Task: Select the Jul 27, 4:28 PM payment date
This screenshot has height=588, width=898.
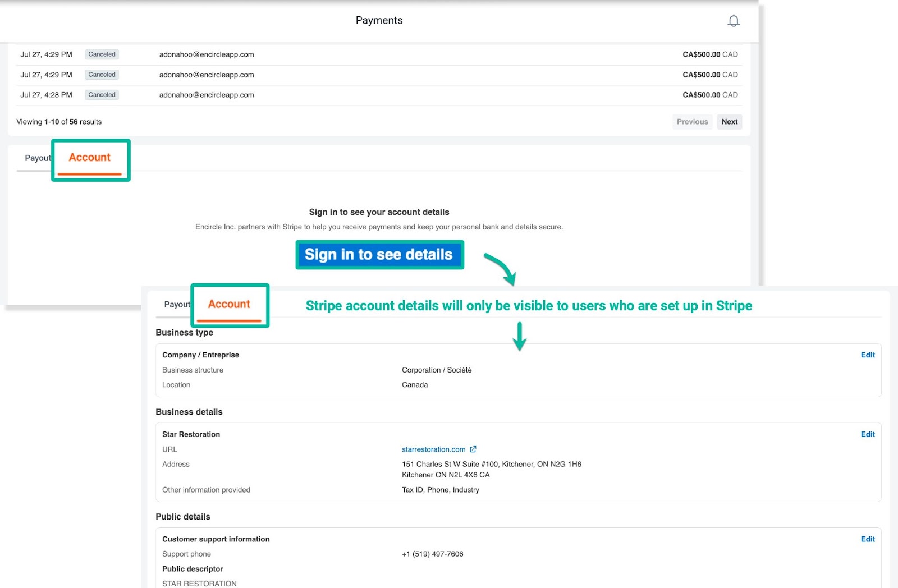Action: coord(46,95)
